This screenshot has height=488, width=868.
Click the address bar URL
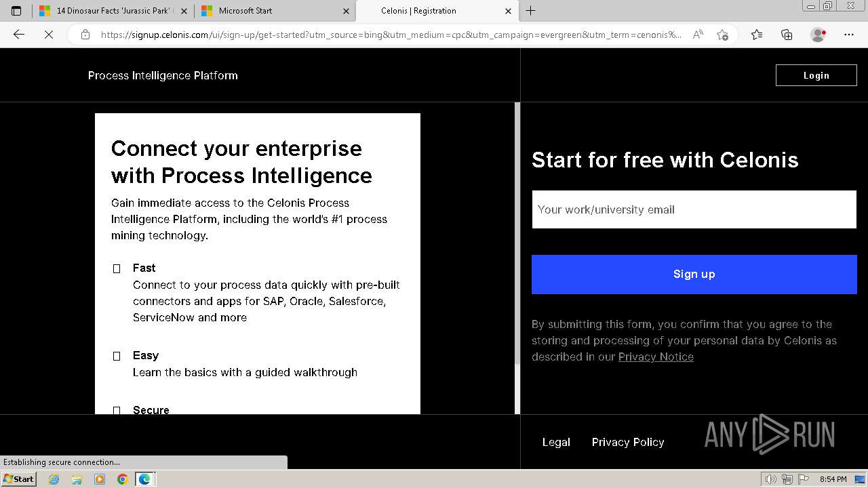click(x=391, y=35)
